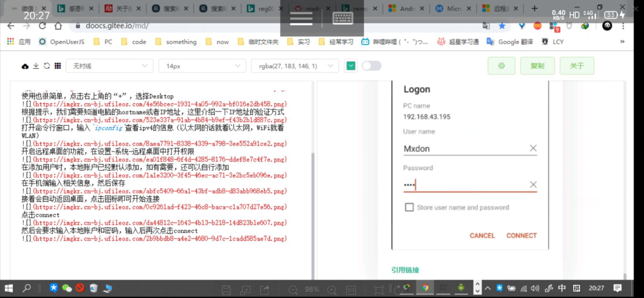Click the CONNECT button in Logon dialog
The image size is (644, 298).
click(521, 235)
